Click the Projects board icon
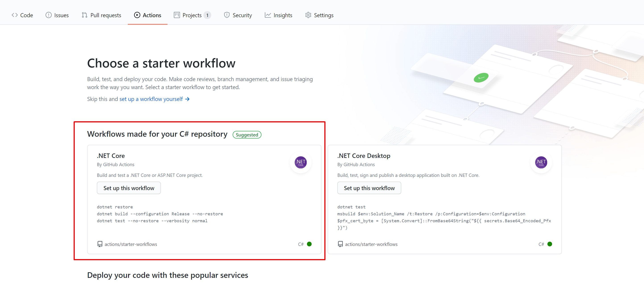Viewport: 644px width, 285px height. [x=177, y=15]
